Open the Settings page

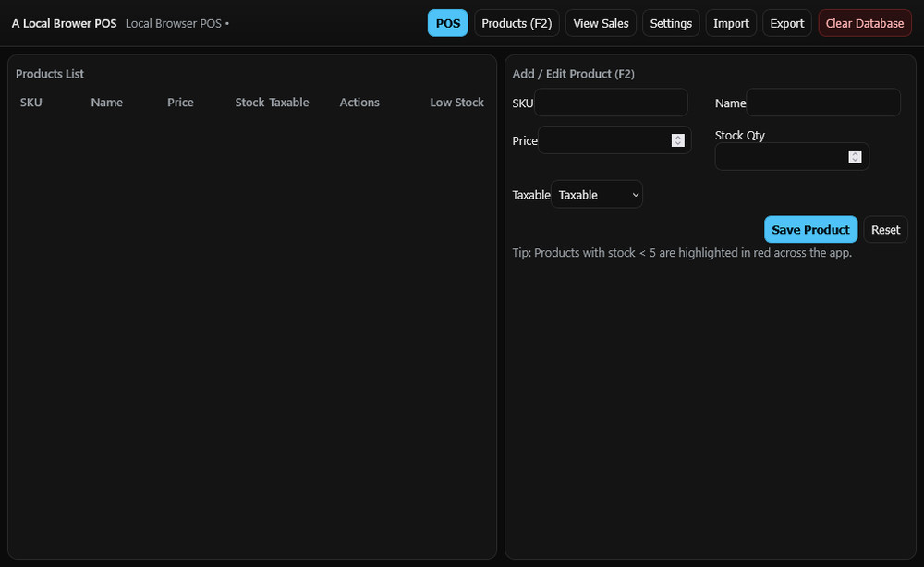coord(671,22)
